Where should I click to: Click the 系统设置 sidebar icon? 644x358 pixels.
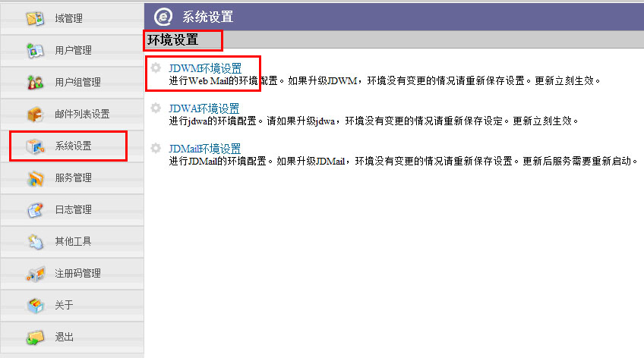(35, 146)
